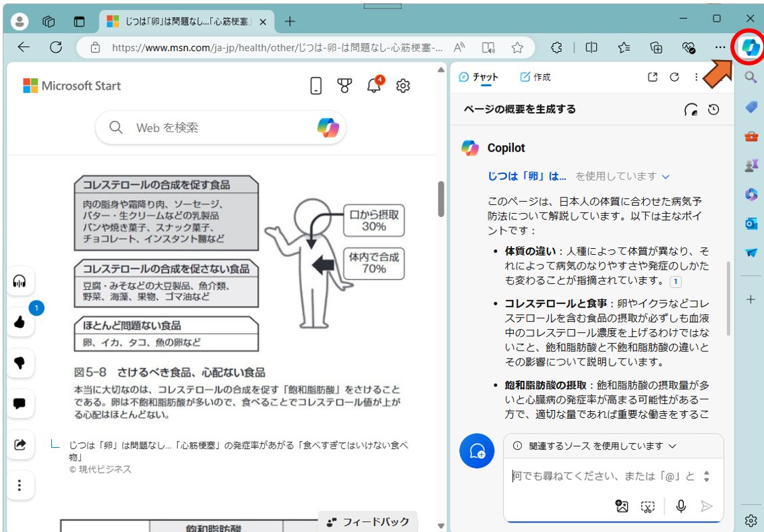Open Drop paper plane icon in sidebar
The height and width of the screenshot is (532, 764).
[751, 253]
